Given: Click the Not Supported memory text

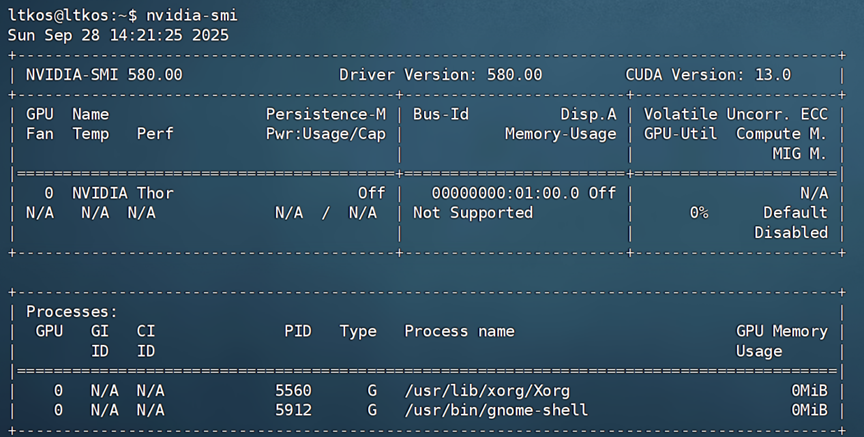Looking at the screenshot, I should (473, 212).
